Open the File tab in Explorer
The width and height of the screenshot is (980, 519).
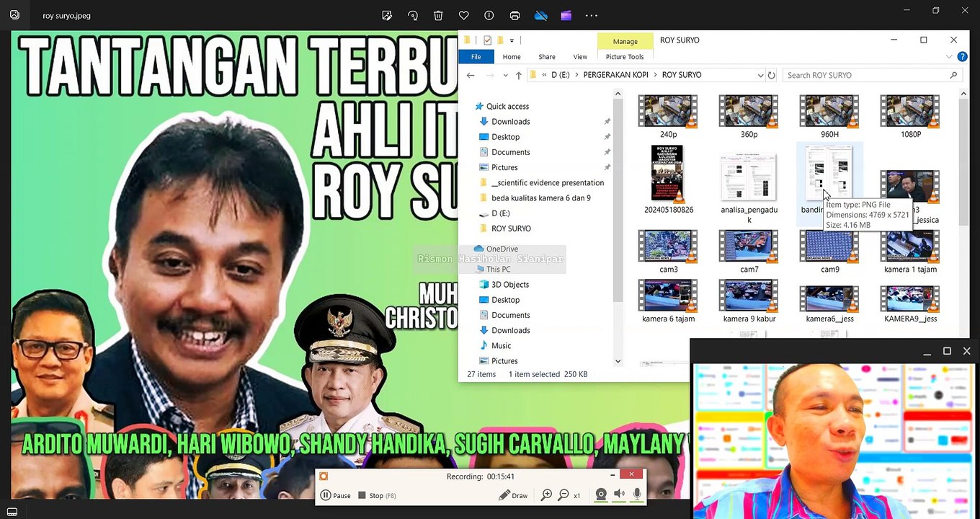click(x=476, y=57)
